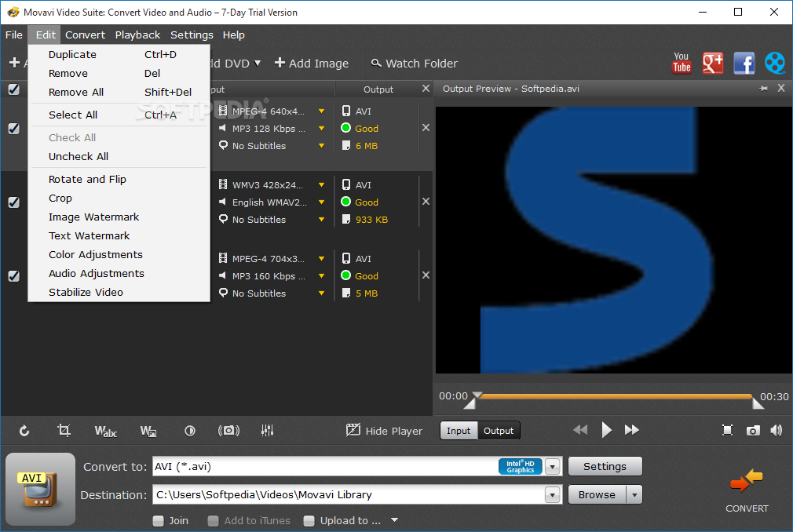Click the rotate tool icon in bottom toolbar
The image size is (793, 532).
click(x=24, y=431)
